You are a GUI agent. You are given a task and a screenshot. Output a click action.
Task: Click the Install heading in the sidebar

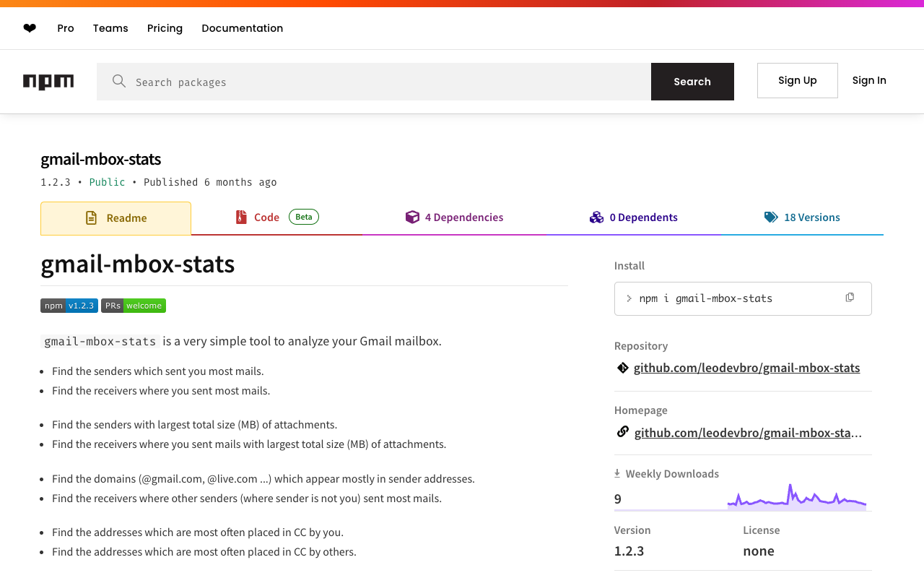pyautogui.click(x=629, y=266)
